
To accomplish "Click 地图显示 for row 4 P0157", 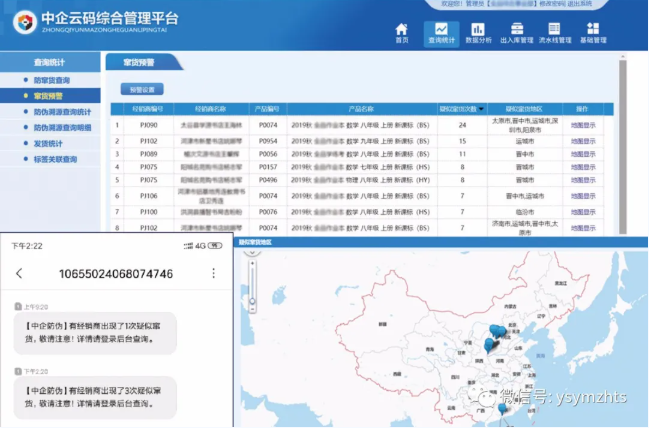I will point(583,167).
